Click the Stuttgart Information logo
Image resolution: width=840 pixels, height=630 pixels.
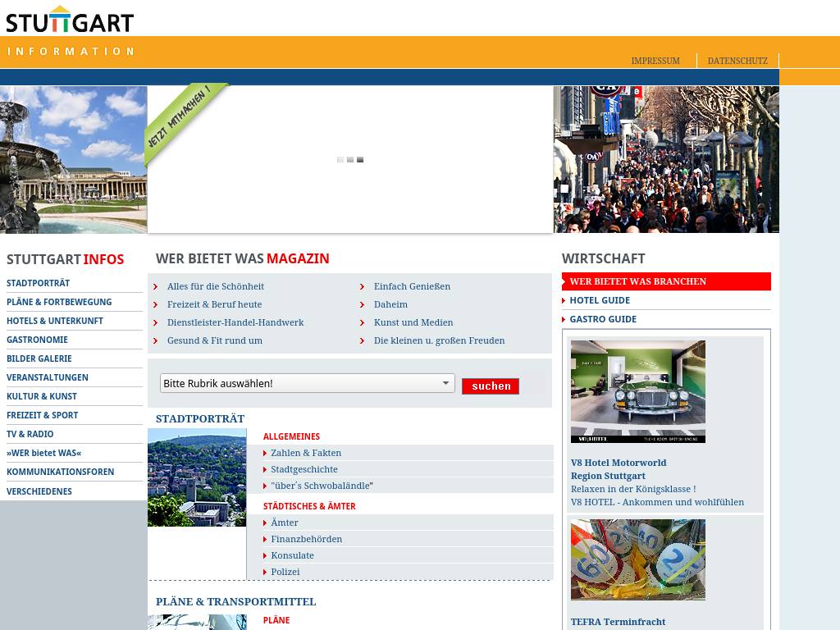pyautogui.click(x=70, y=20)
